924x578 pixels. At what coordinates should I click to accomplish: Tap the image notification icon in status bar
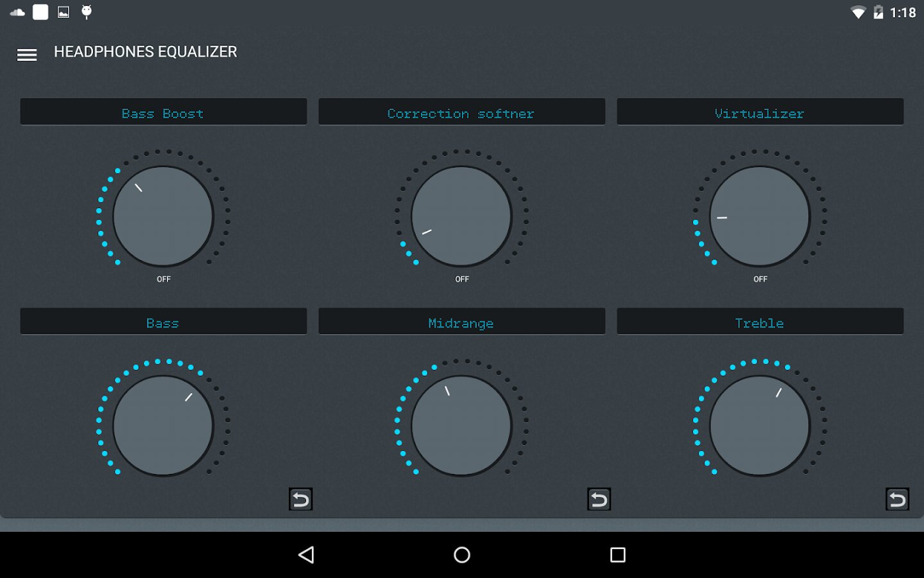pos(64,12)
